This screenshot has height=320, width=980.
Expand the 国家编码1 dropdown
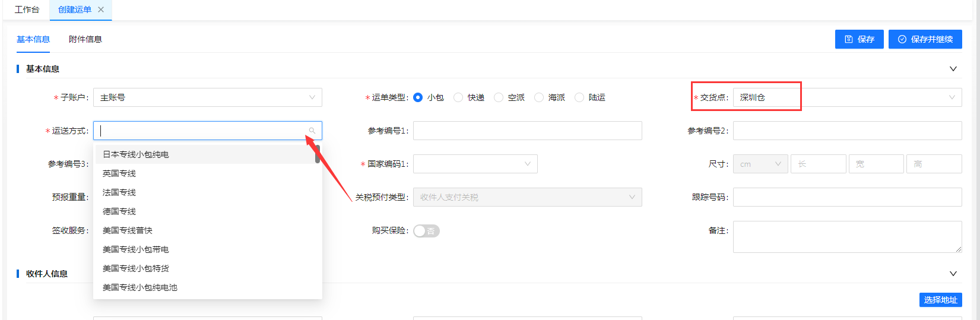tap(475, 164)
